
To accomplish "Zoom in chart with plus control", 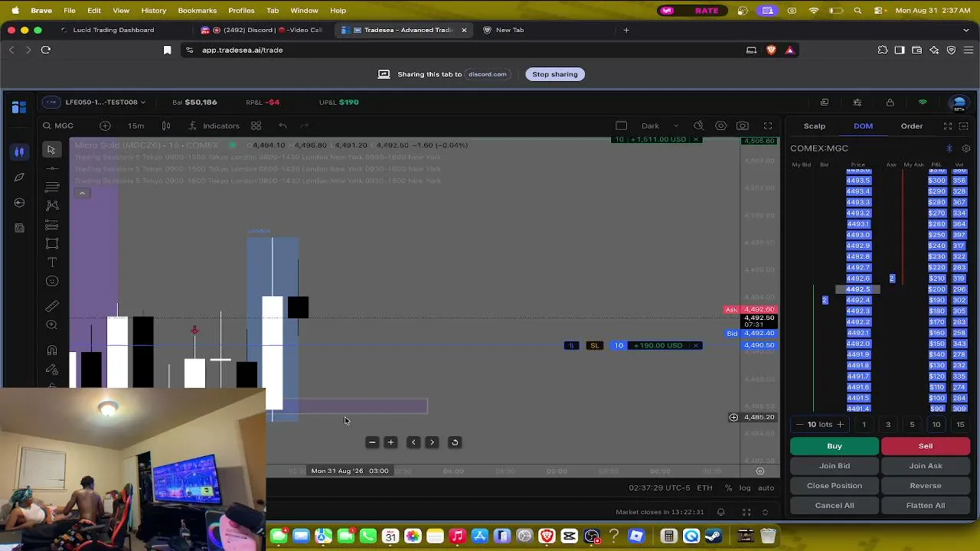I will 390,442.
